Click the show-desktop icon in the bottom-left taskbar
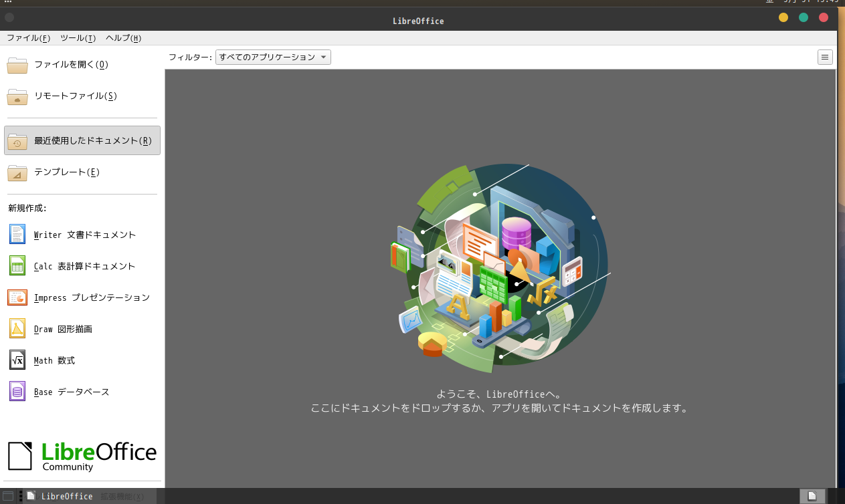845x504 pixels. [x=8, y=496]
